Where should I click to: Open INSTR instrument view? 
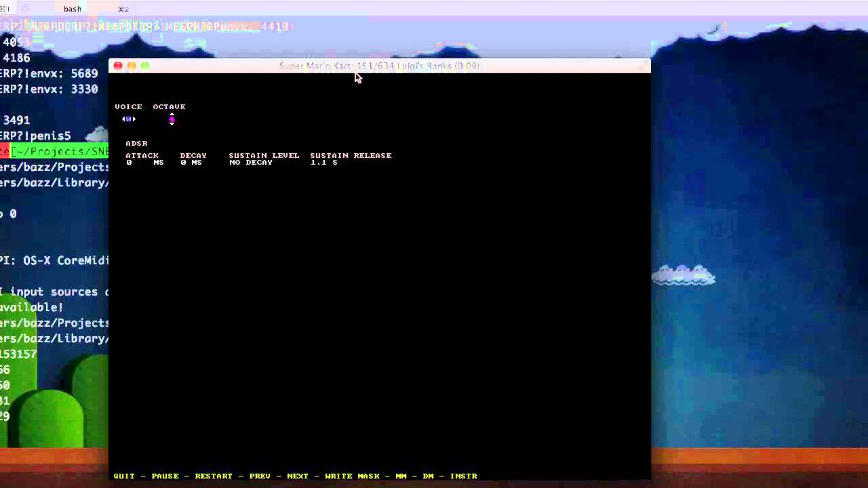point(464,476)
